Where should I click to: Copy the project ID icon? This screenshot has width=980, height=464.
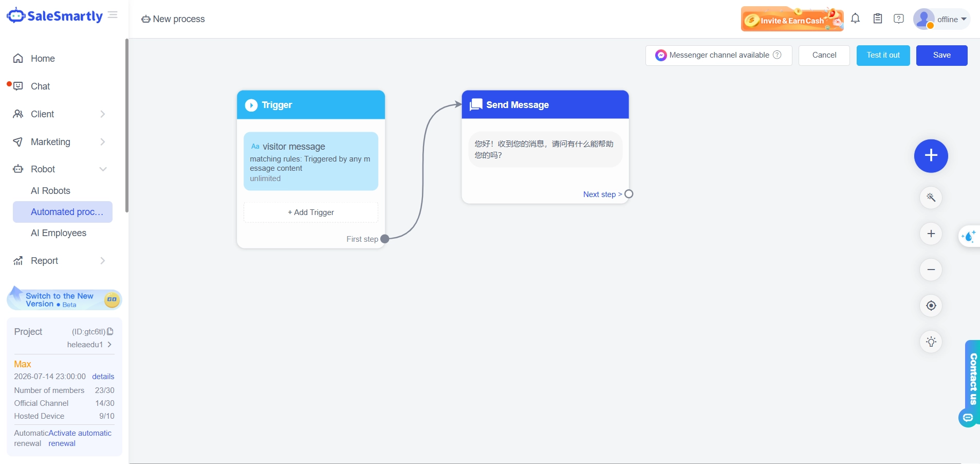click(x=110, y=332)
